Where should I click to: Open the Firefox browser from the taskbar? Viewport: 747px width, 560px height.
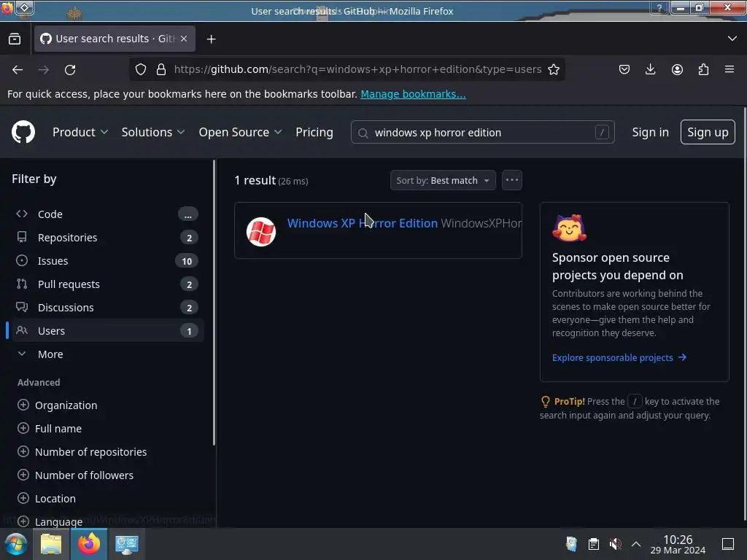pos(89,544)
